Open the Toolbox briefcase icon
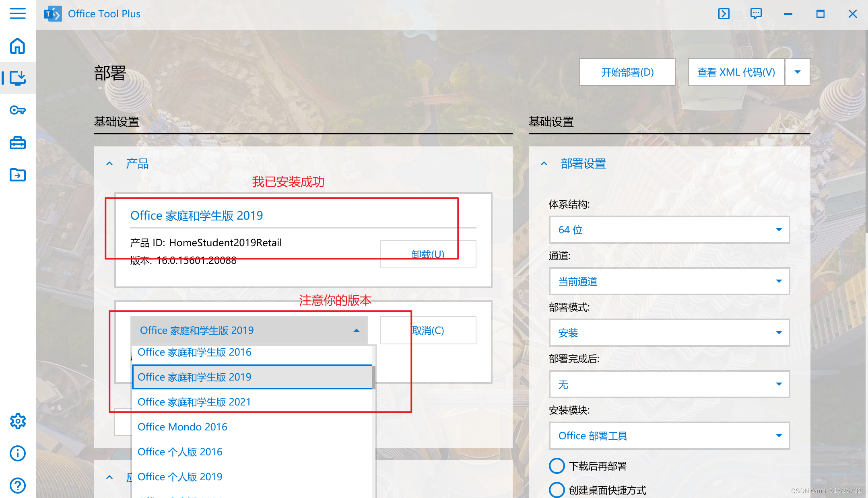The width and height of the screenshot is (868, 498). pos(18,143)
